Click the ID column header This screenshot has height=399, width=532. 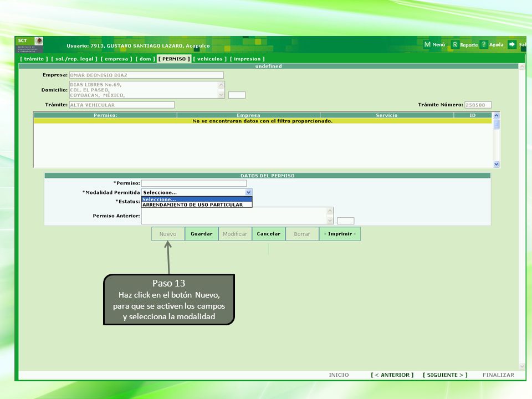click(473, 115)
